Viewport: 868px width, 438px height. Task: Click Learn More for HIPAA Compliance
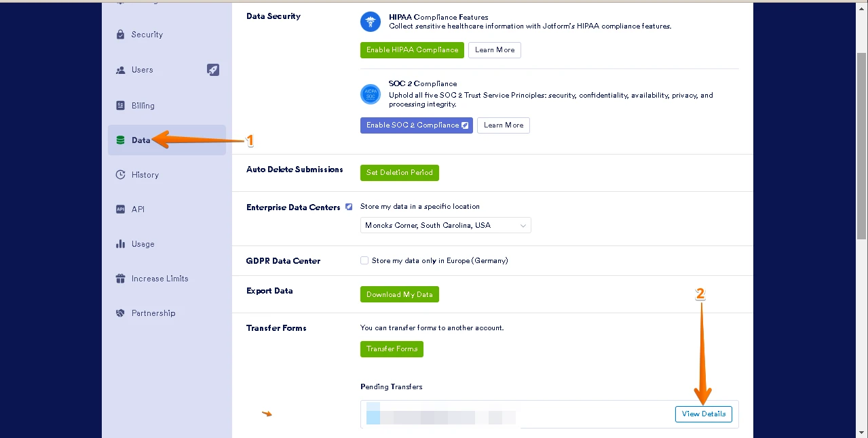495,50
